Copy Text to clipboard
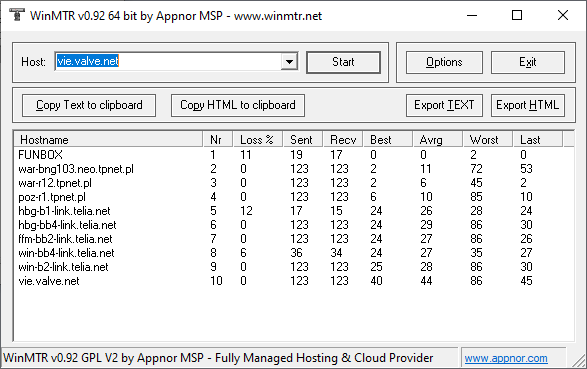The image size is (587, 369). click(x=89, y=105)
